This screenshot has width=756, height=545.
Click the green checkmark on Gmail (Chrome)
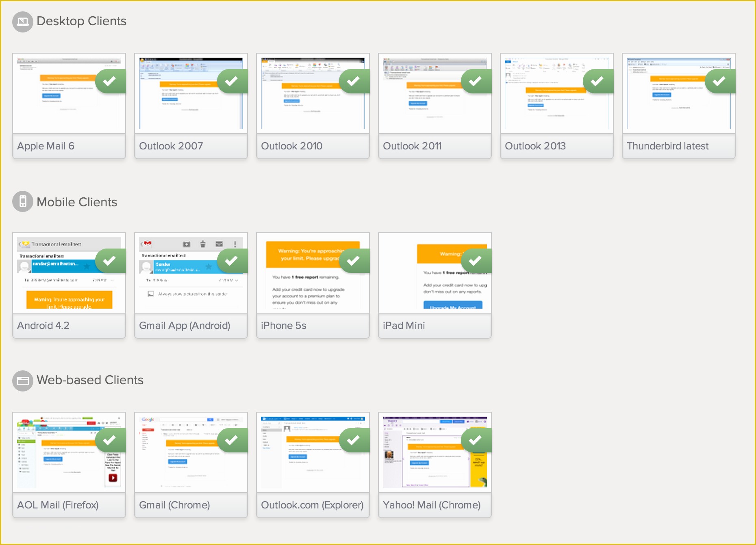pos(232,440)
